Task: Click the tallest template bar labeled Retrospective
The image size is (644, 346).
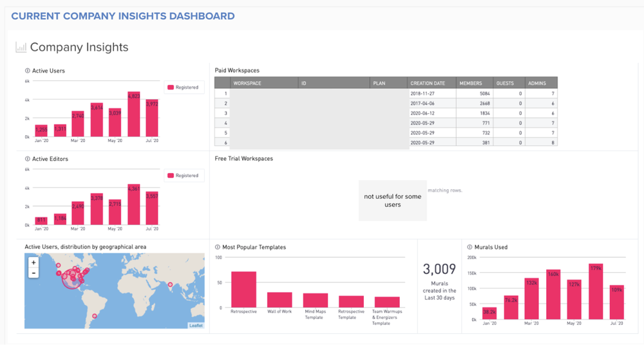Action: (x=243, y=289)
